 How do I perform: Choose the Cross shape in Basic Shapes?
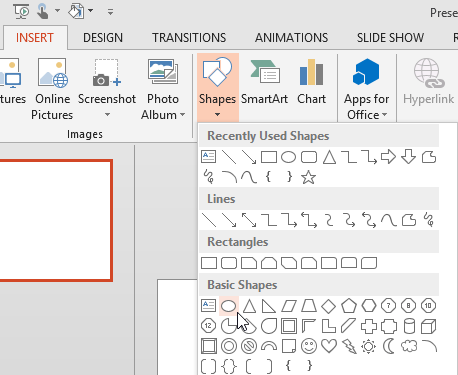click(369, 326)
